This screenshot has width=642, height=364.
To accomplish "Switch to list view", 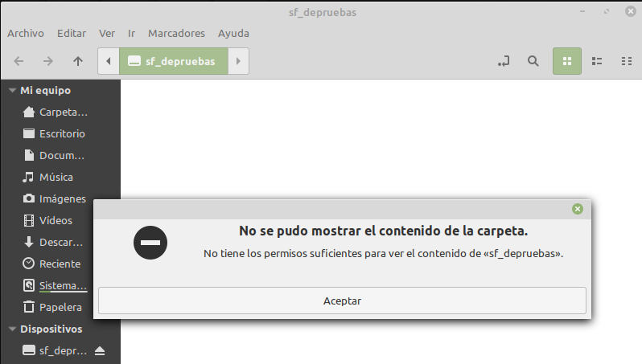I will [x=597, y=61].
